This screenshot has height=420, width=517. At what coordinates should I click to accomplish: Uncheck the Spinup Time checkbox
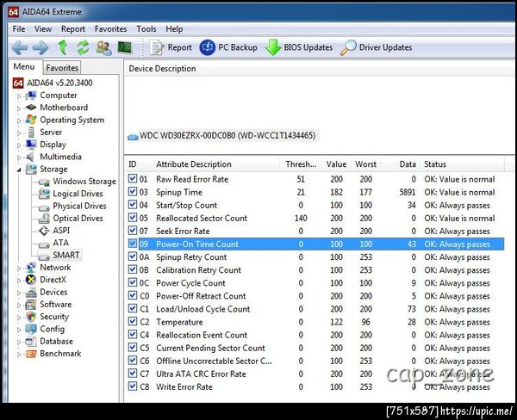[x=133, y=191]
